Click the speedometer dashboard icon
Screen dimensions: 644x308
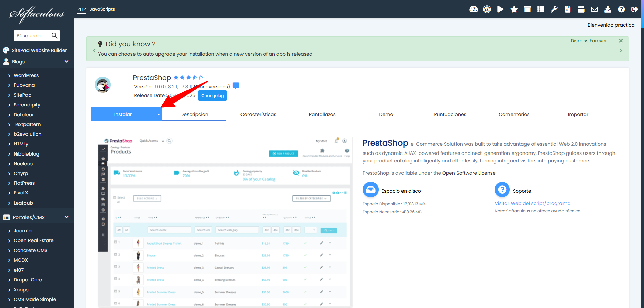[473, 9]
